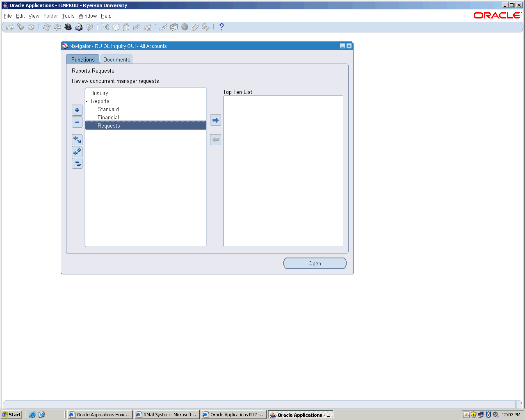Click the single plus Expand button
Screen dimensions: 525x420
click(77, 110)
